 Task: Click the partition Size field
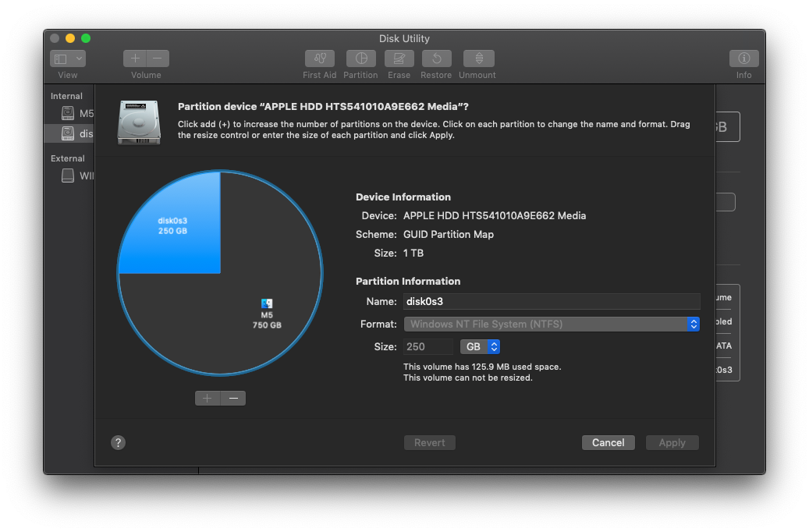pyautogui.click(x=428, y=347)
